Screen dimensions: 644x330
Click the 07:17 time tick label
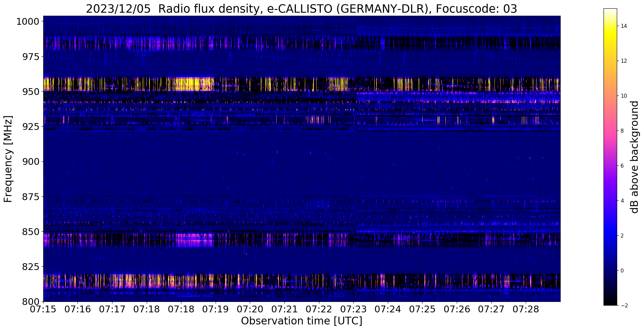[112, 309]
